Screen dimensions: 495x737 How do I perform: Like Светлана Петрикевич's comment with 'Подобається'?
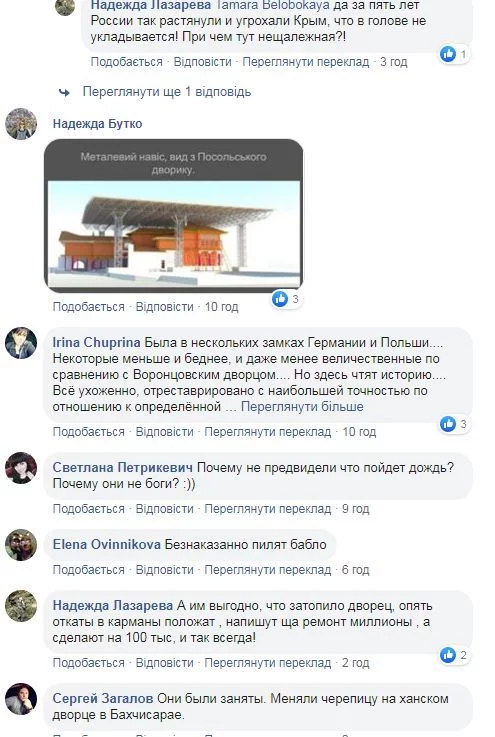tap(88, 509)
